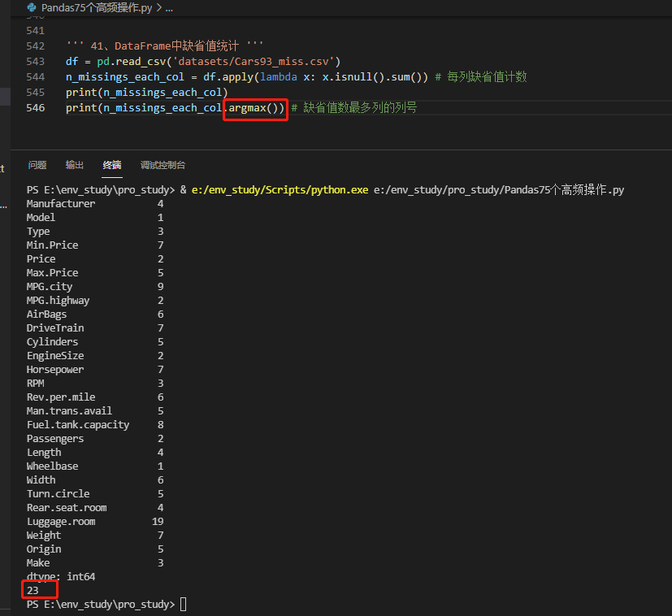Click the AirBags row in output
The image size is (672, 616).
tap(95, 315)
